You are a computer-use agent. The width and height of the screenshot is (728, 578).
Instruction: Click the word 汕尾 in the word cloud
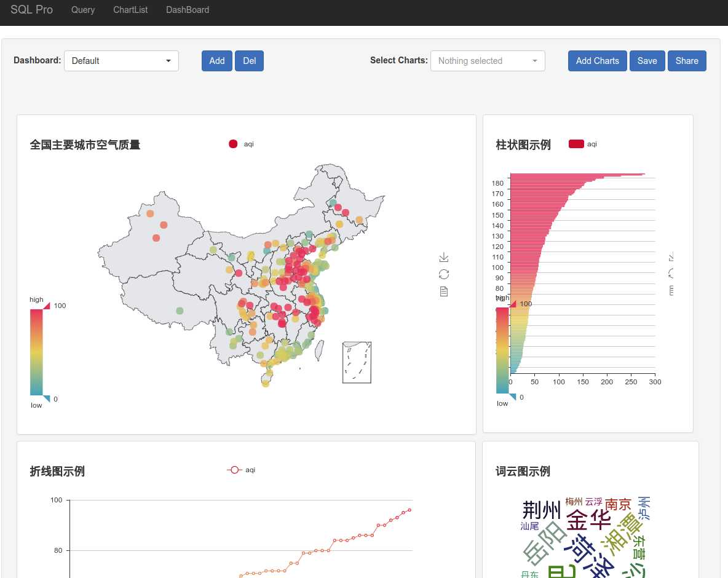pos(529,526)
